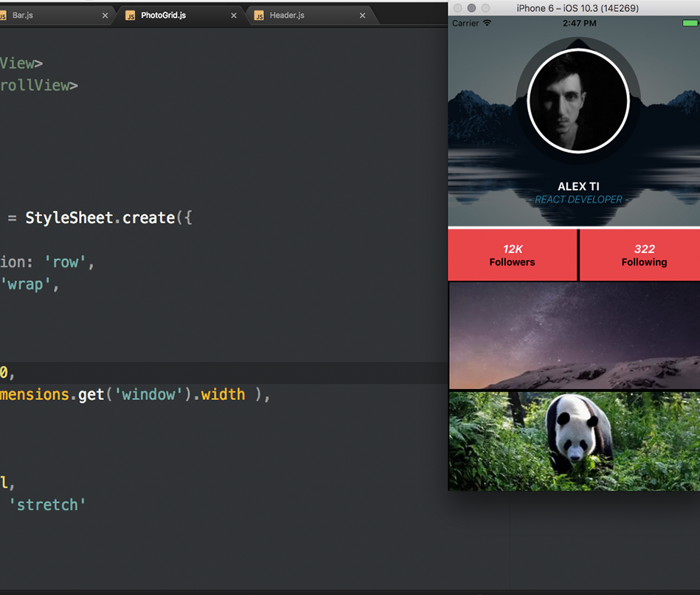Tap the circular profile avatar photo
Image resolution: width=700 pixels, height=595 pixels.
578,101
